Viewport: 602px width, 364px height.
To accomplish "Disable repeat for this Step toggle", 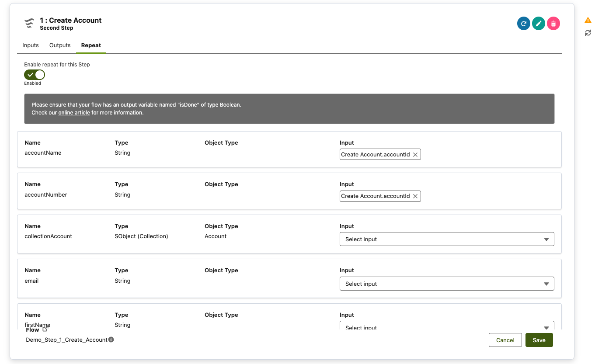I will [x=35, y=75].
